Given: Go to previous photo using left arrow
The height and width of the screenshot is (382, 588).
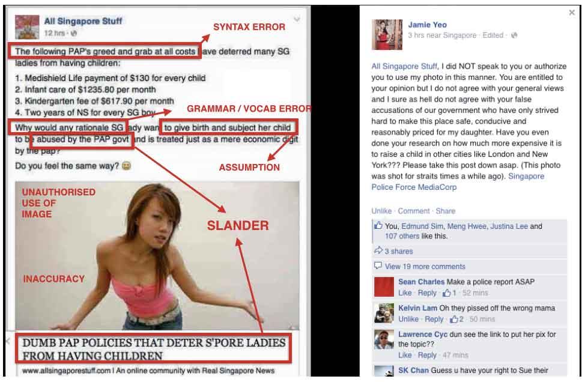Looking at the screenshot, I should point(7,341).
